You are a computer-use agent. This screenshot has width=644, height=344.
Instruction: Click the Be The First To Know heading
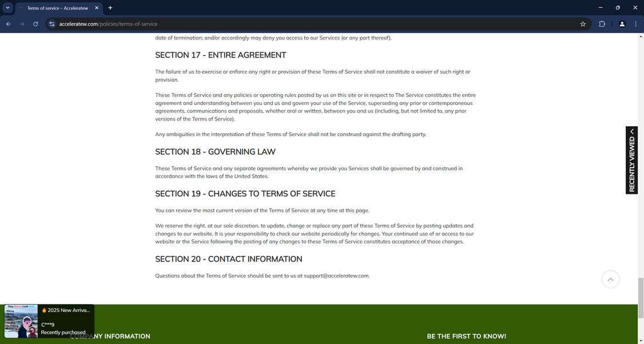[467, 336]
